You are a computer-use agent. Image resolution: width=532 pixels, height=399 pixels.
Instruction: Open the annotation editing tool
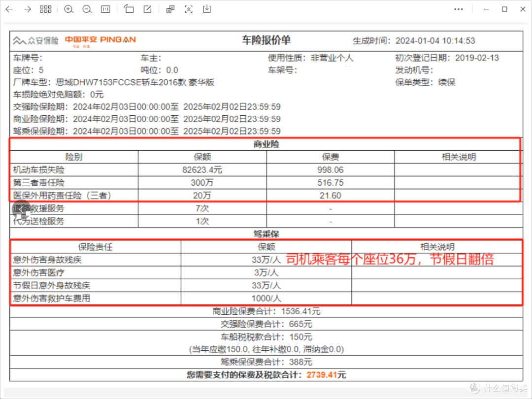click(x=147, y=9)
